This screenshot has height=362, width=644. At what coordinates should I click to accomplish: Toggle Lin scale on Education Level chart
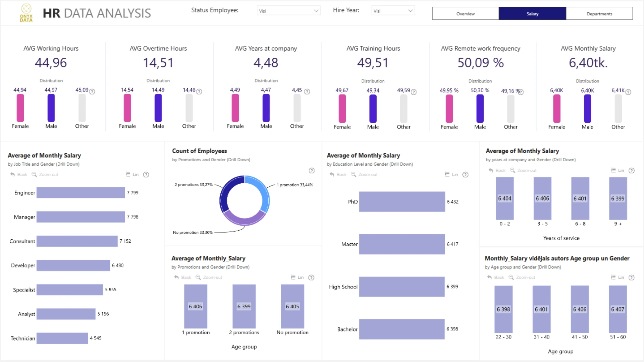click(451, 174)
